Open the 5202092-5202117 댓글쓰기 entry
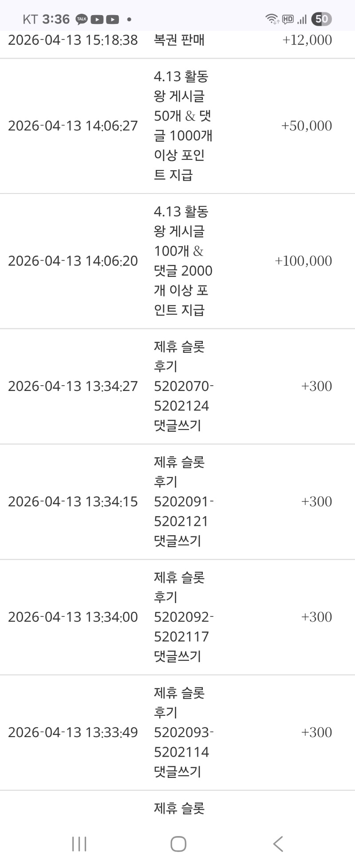Image resolution: width=355 pixels, height=868 pixels. (x=183, y=617)
